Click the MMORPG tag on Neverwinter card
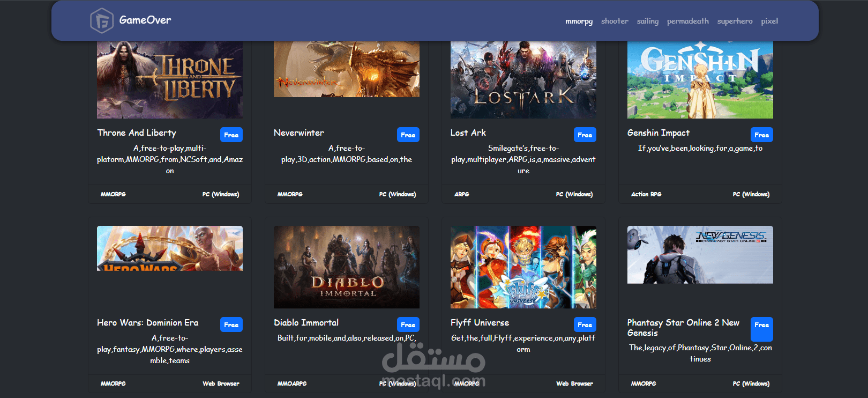 (x=290, y=194)
